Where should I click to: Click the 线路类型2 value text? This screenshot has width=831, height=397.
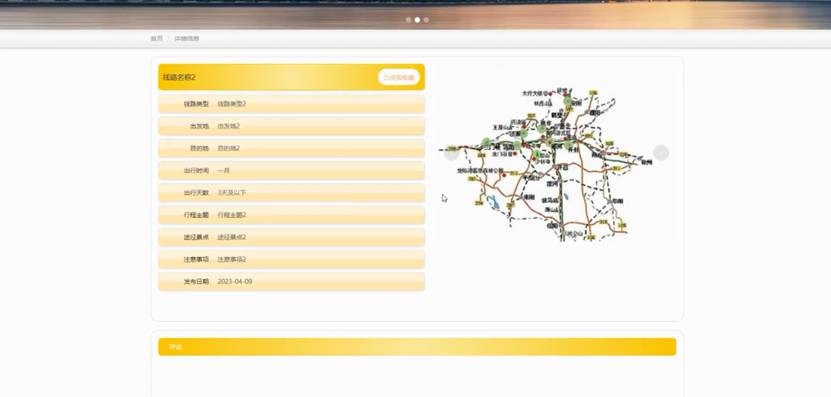[x=232, y=104]
